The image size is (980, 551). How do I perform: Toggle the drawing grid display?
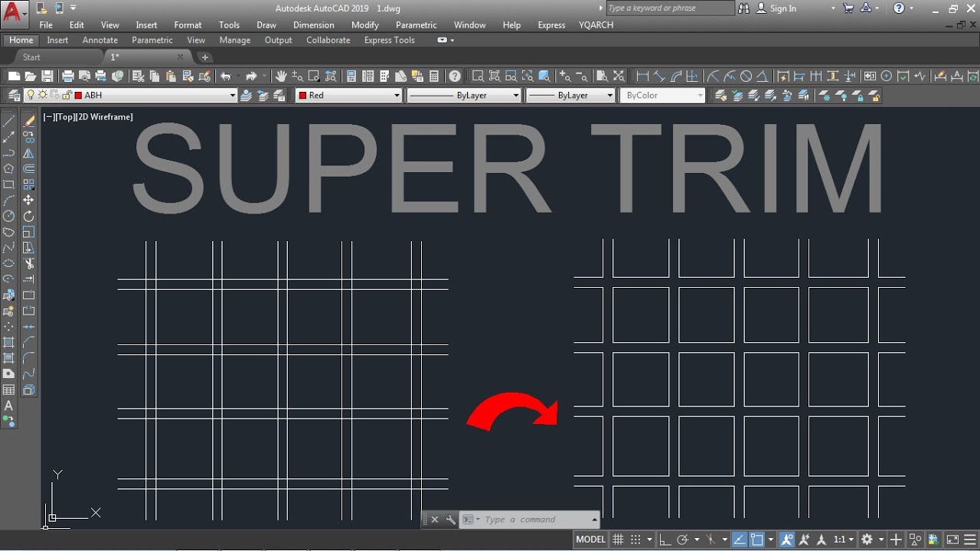click(618, 540)
